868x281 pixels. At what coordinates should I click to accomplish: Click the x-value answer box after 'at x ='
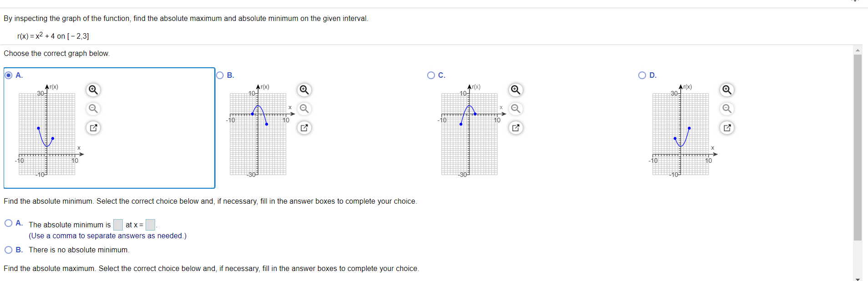point(150,224)
